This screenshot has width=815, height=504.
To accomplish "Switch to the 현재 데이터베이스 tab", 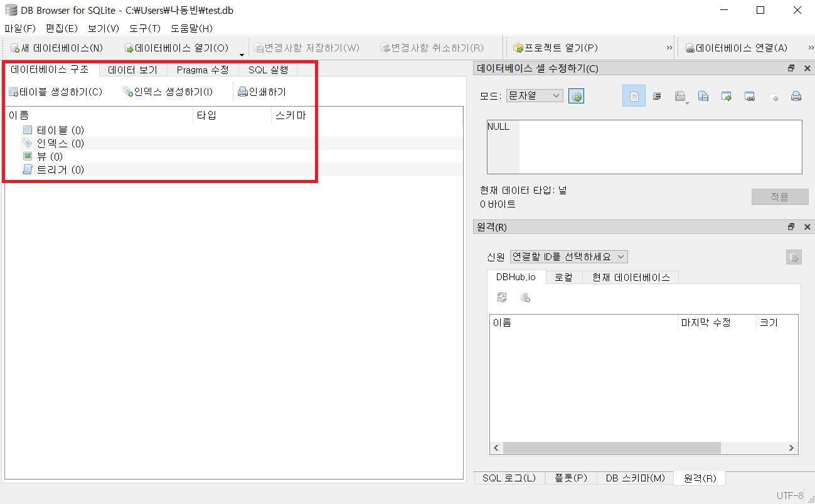I will pyautogui.click(x=631, y=277).
